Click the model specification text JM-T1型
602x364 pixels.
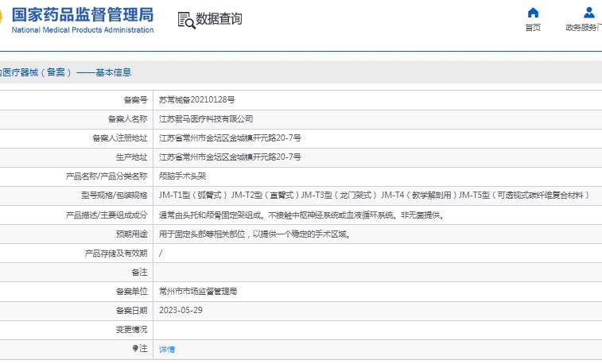pos(175,196)
